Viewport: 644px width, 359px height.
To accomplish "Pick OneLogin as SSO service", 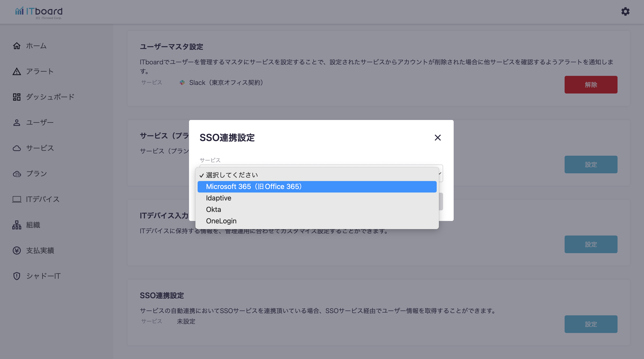I will pyautogui.click(x=221, y=221).
